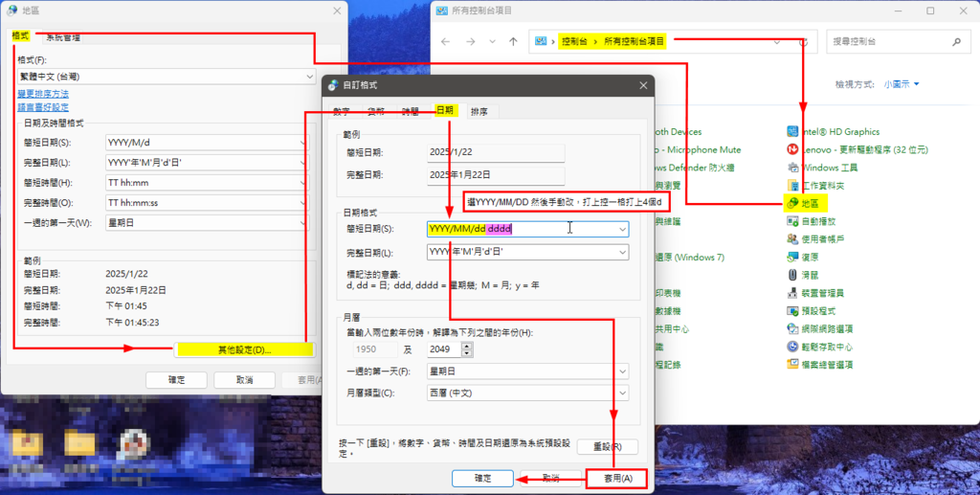Open recent locations chevron beside forward arrow
Image resolution: width=980 pixels, height=495 pixels.
point(492,42)
